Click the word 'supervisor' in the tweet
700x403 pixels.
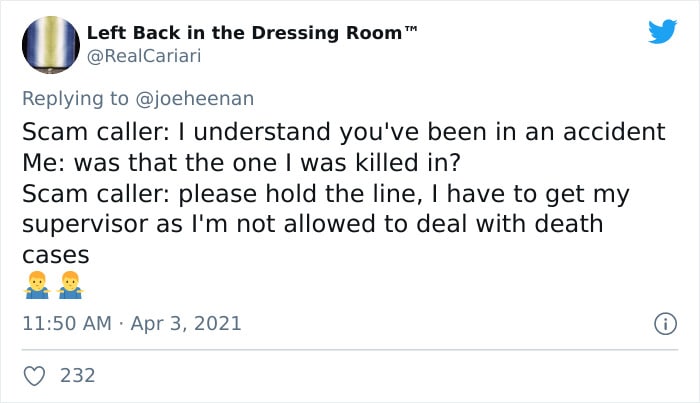tap(85, 224)
